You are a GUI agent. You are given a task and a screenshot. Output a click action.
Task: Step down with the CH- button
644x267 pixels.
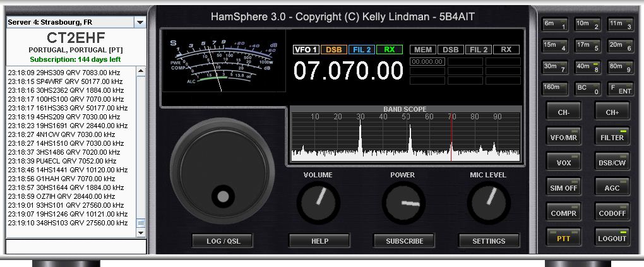[563, 112]
